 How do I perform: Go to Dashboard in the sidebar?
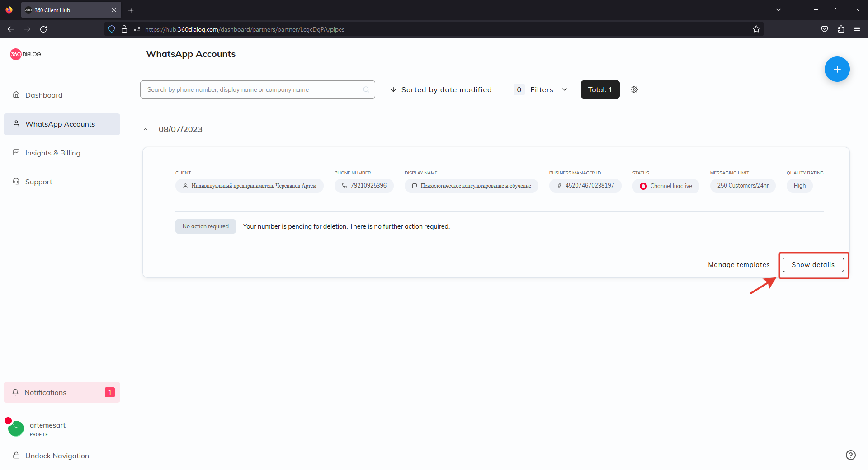point(62,95)
